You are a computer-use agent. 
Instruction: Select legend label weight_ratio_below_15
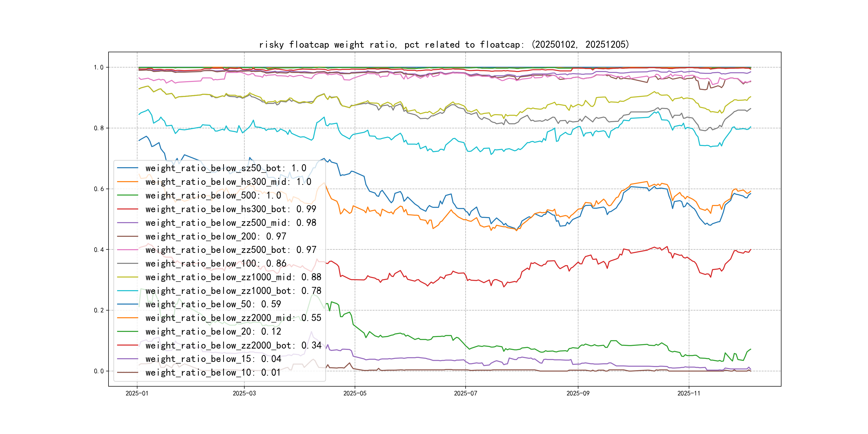tap(213, 359)
